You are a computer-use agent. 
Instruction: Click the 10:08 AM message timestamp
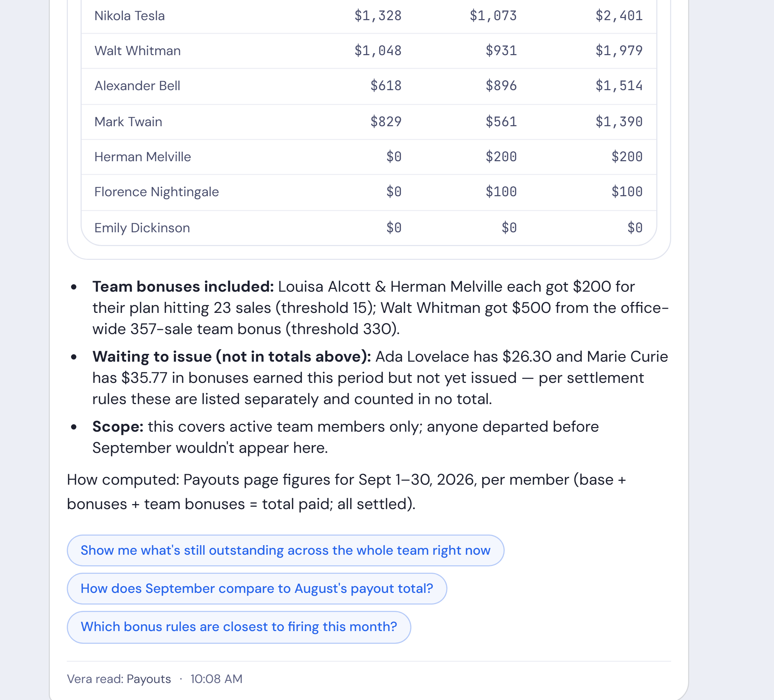tap(217, 679)
